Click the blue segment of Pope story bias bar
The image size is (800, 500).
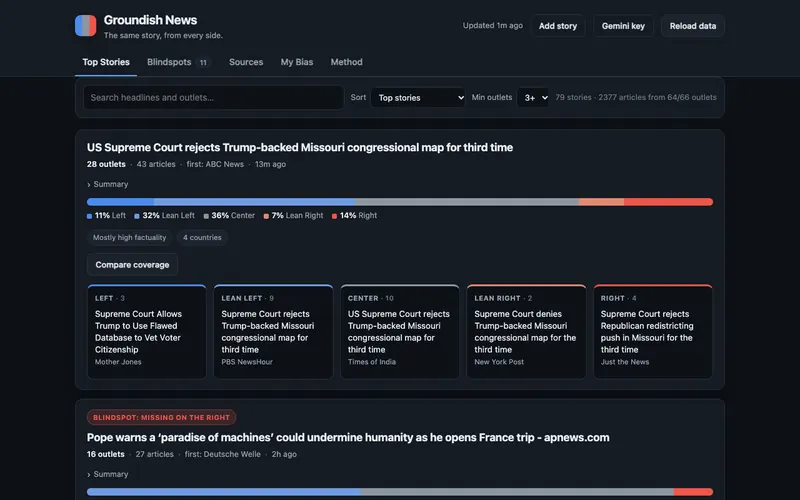[224, 492]
